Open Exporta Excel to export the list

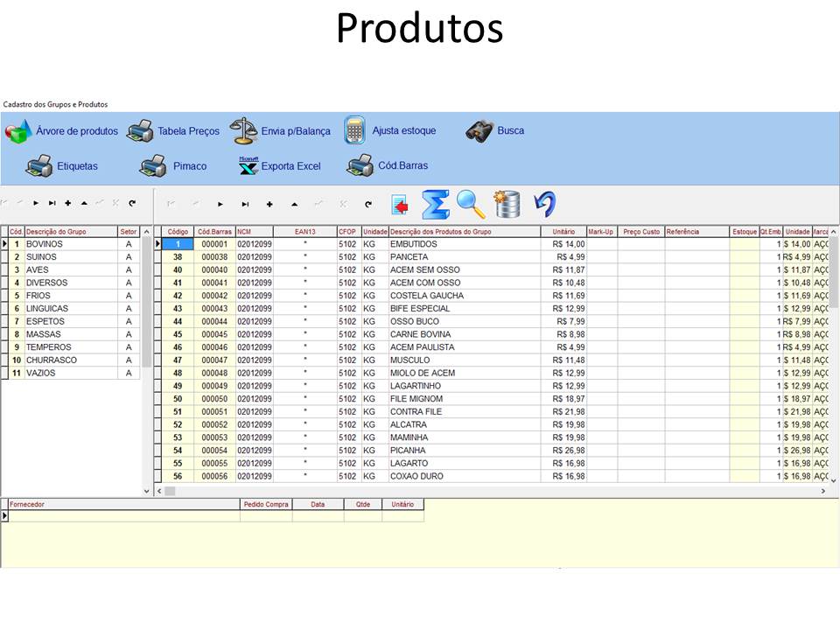(280, 165)
